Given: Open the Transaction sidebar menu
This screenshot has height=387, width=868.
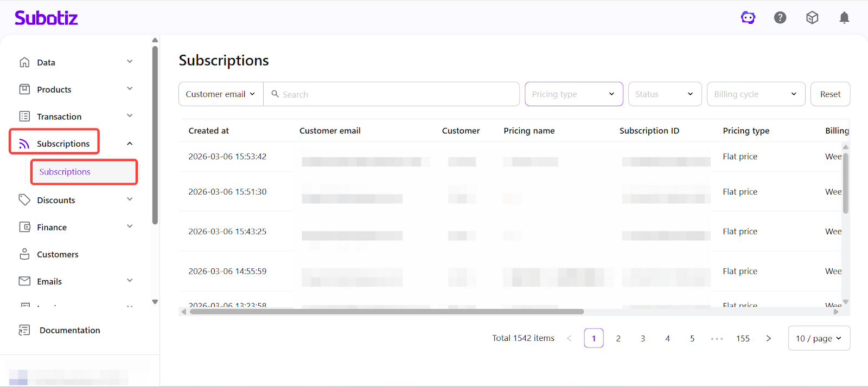Looking at the screenshot, I should point(59,117).
